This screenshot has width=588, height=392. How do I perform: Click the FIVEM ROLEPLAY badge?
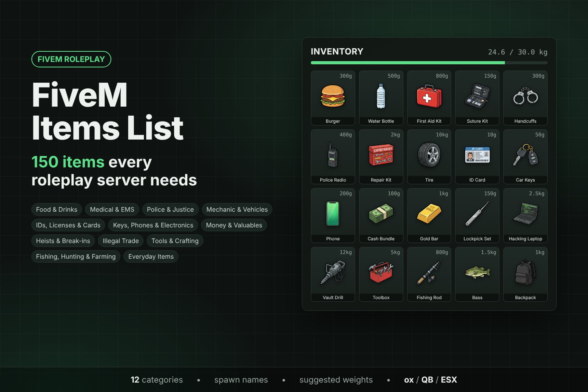pyautogui.click(x=71, y=59)
